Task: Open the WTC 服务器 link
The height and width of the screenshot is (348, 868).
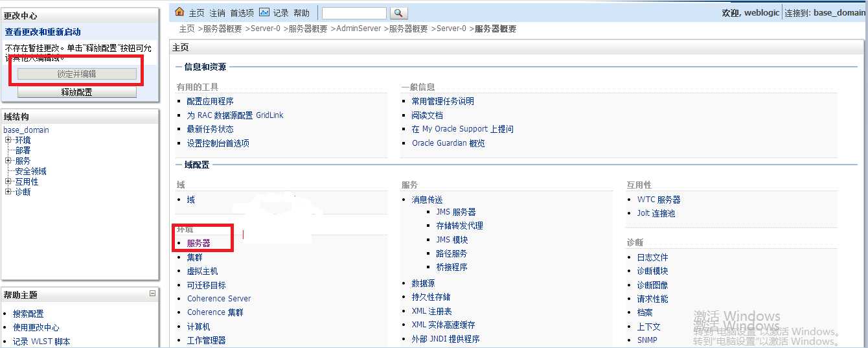Action: click(x=659, y=200)
